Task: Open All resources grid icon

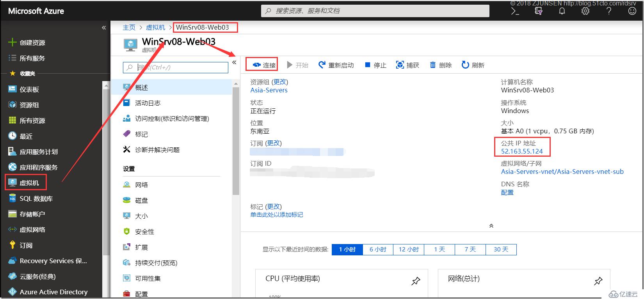Action: click(12, 120)
